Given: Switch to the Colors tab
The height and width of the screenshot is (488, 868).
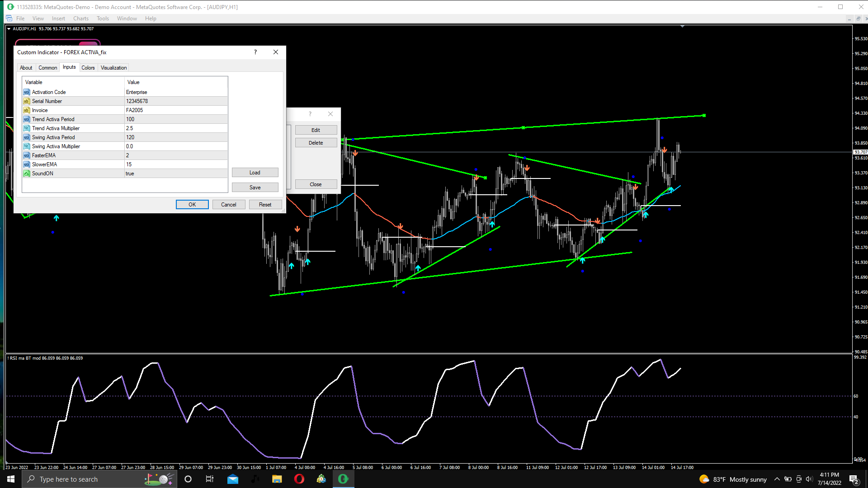Looking at the screenshot, I should (x=88, y=68).
